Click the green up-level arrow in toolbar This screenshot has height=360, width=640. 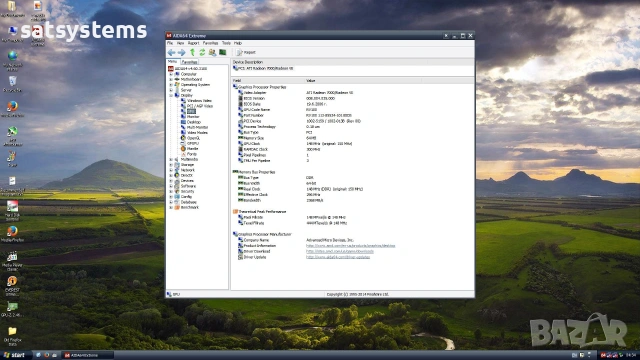coord(192,52)
